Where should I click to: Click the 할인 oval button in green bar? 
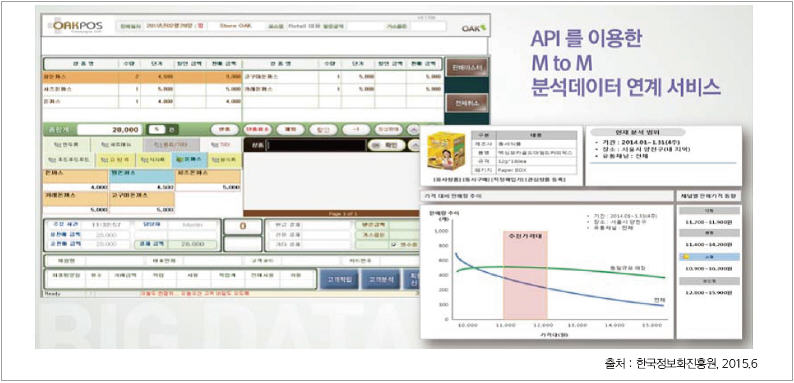click(323, 130)
